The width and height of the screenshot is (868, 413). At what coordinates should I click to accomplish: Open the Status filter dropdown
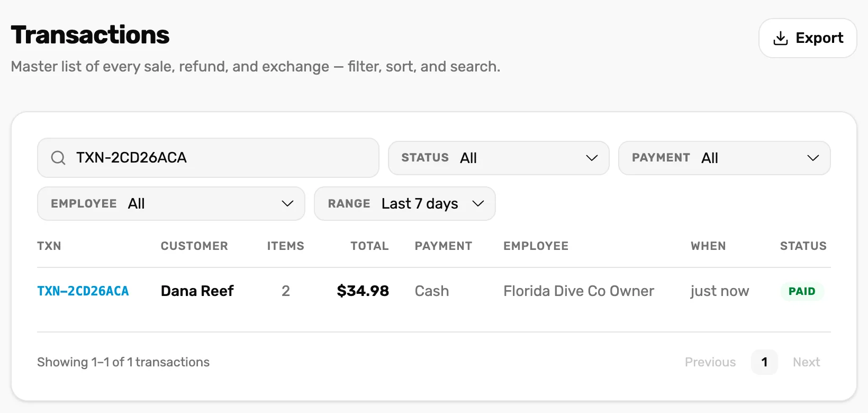[499, 158]
